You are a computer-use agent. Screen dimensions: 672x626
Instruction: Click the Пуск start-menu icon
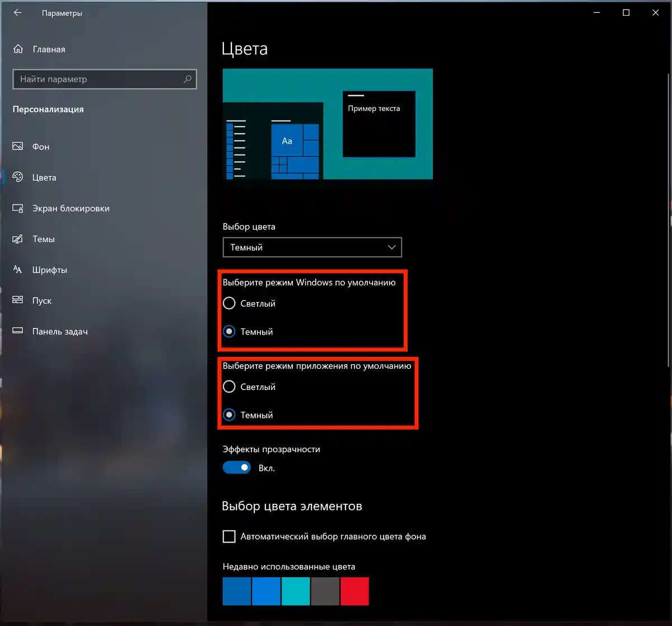pos(18,300)
